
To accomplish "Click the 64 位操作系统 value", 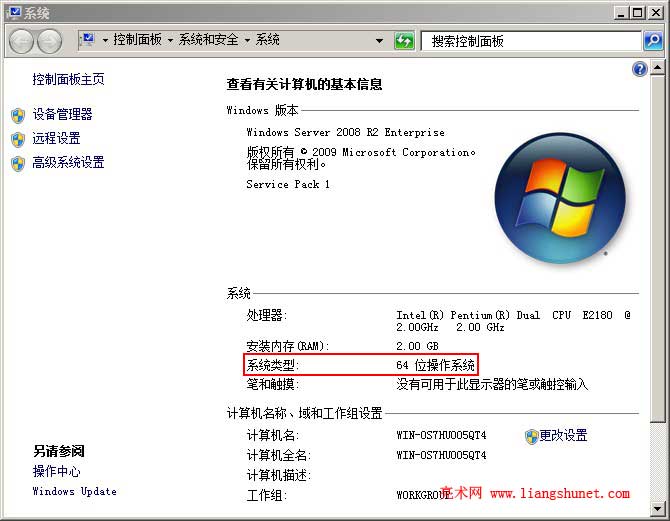I will pyautogui.click(x=435, y=365).
